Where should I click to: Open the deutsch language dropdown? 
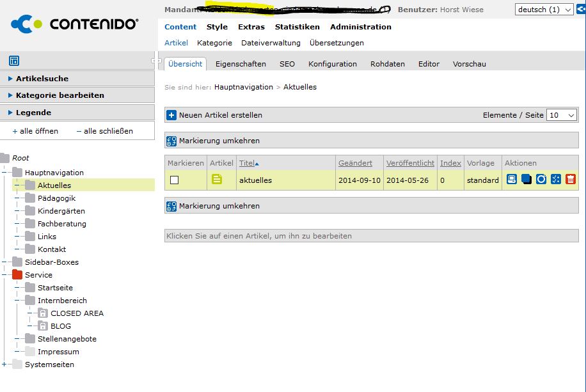tap(544, 10)
